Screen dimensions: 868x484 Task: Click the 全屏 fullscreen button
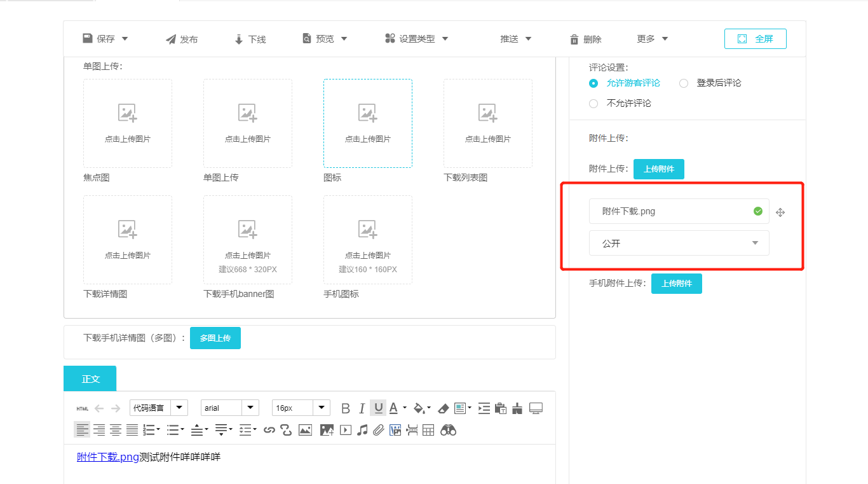click(755, 39)
